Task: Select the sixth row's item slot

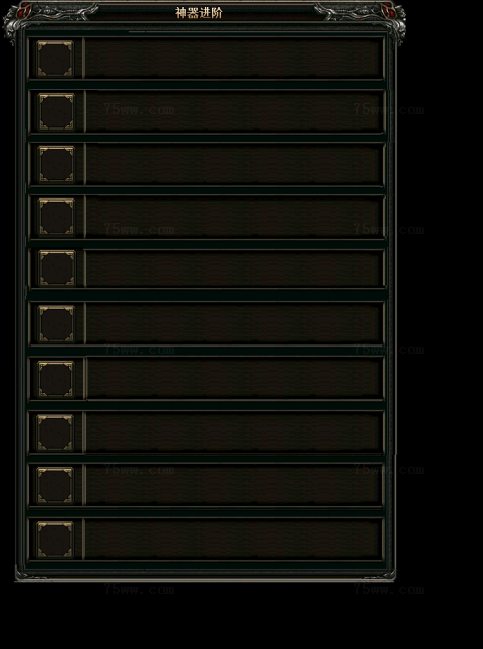Action: tap(56, 324)
